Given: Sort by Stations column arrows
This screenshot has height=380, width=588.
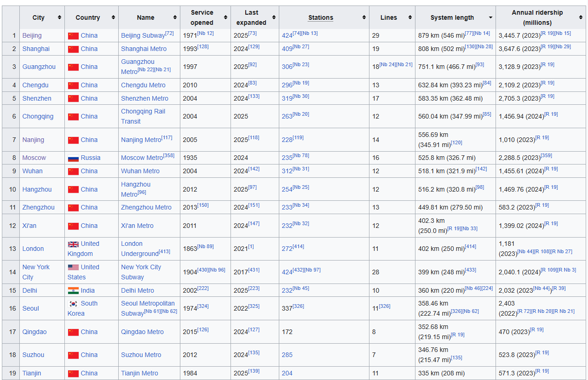Looking at the screenshot, I should pyautogui.click(x=364, y=17).
